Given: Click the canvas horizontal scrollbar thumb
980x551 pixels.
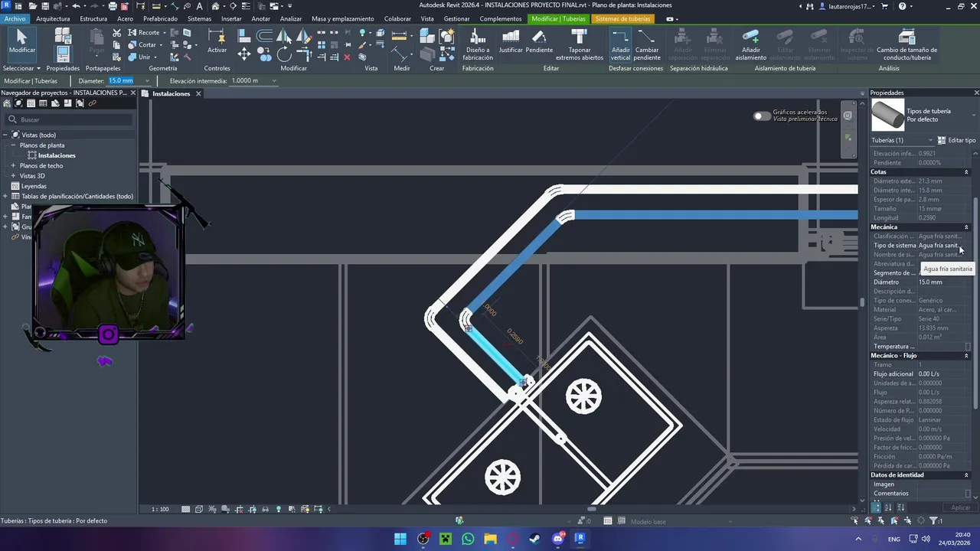Looking at the screenshot, I should 591,509.
